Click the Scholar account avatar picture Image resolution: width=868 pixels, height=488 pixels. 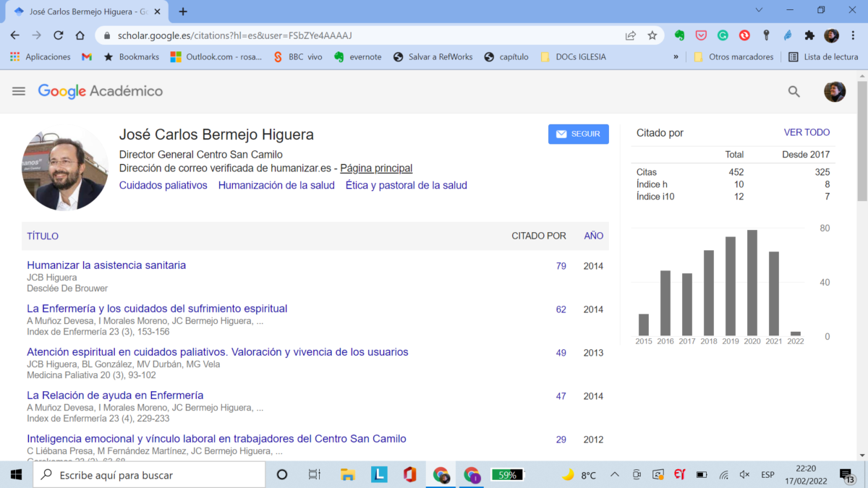click(x=834, y=91)
